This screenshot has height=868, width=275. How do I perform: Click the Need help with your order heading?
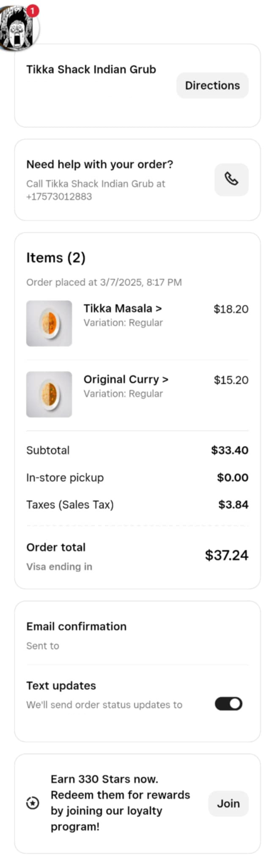coord(100,164)
